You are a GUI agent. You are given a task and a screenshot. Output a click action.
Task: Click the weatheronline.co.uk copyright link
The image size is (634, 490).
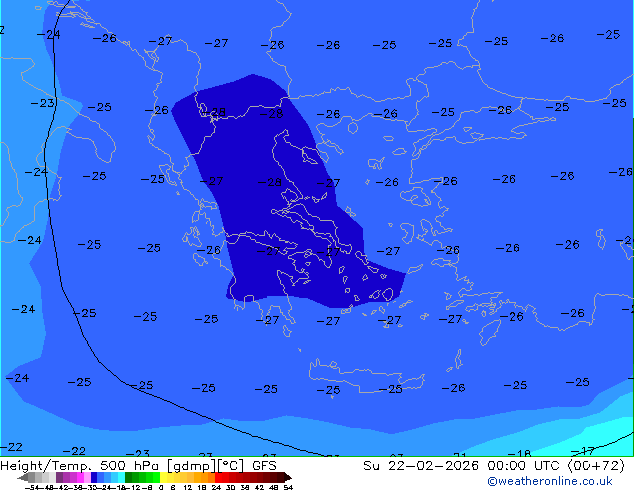(550, 481)
